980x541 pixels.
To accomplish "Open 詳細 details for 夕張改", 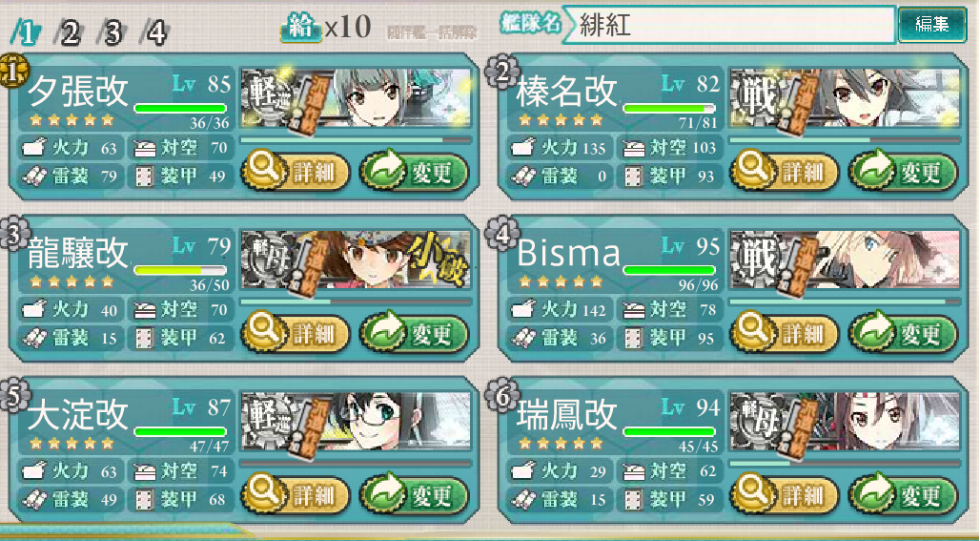I will click(295, 172).
